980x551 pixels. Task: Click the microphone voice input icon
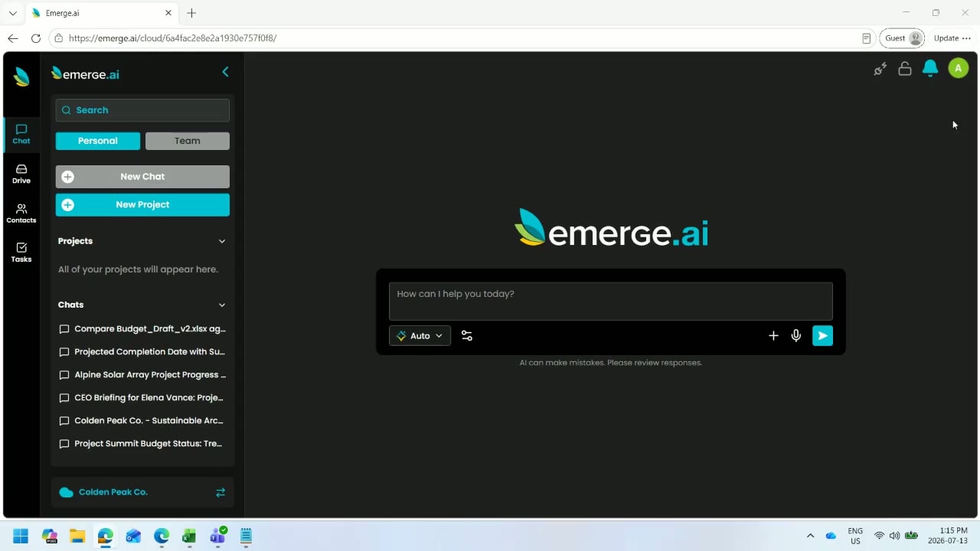(x=796, y=336)
